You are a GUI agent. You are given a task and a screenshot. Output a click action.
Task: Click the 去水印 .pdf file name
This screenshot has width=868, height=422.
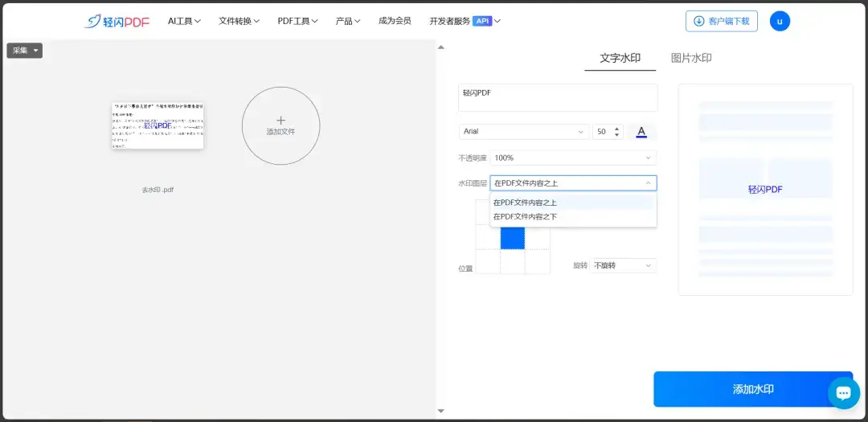click(158, 190)
